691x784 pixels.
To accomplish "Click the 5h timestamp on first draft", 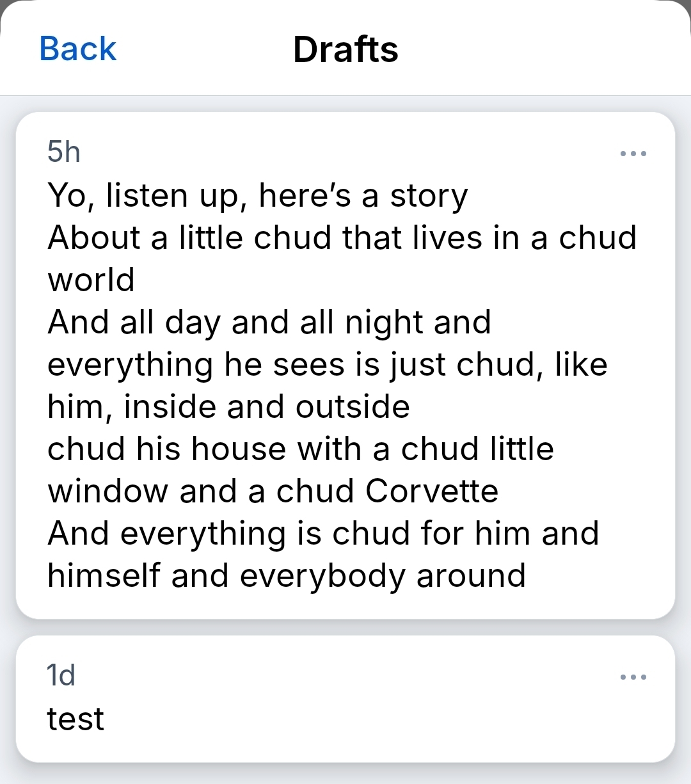I will tap(64, 152).
